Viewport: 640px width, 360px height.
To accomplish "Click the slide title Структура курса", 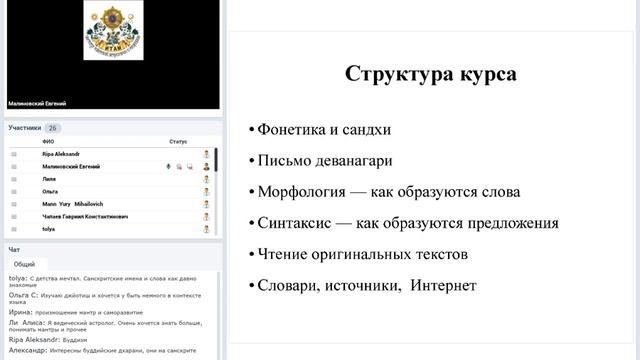I will [x=431, y=75].
